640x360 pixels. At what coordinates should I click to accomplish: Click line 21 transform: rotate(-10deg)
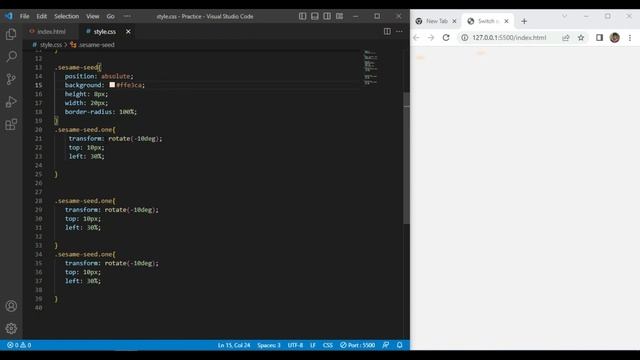[x=115, y=139]
